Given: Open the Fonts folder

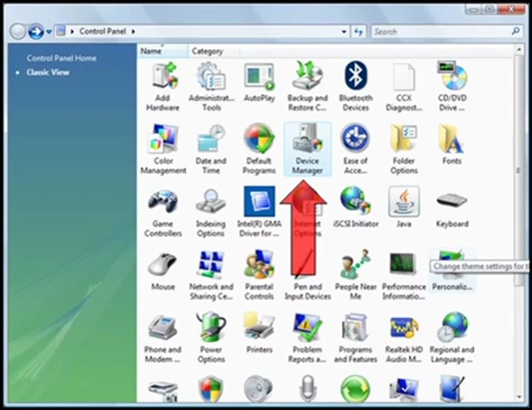Looking at the screenshot, I should 451,145.
